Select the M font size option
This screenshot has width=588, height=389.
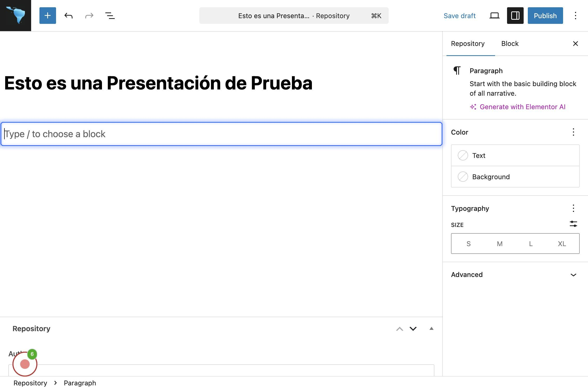pyautogui.click(x=500, y=244)
